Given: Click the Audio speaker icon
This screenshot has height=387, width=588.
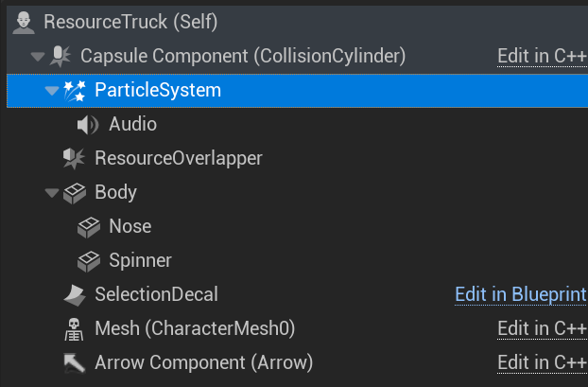Looking at the screenshot, I should [89, 124].
